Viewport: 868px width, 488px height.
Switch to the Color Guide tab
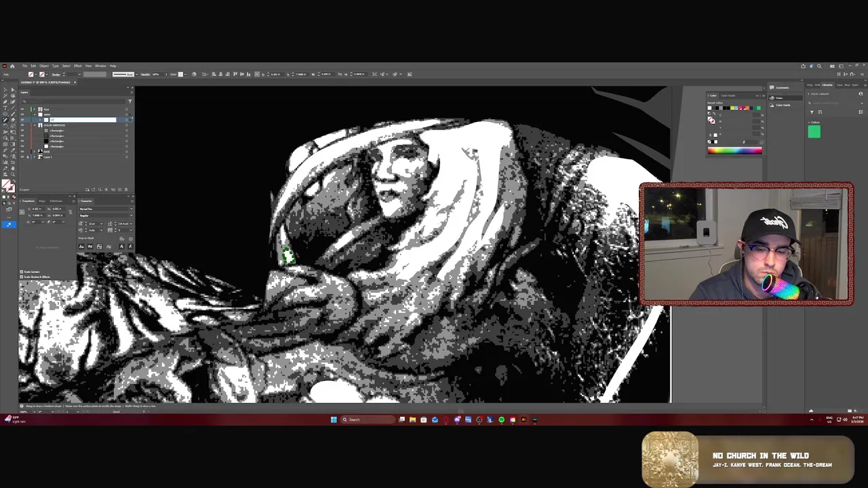pyautogui.click(x=728, y=96)
